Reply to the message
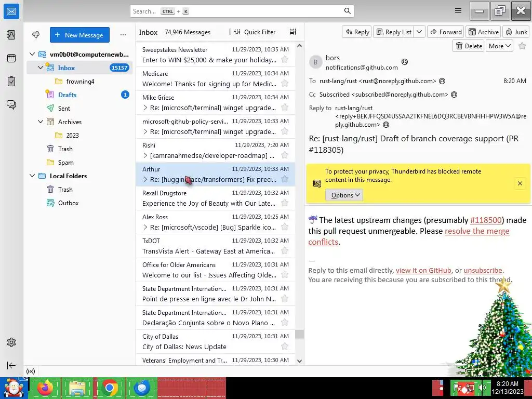 pyautogui.click(x=357, y=32)
